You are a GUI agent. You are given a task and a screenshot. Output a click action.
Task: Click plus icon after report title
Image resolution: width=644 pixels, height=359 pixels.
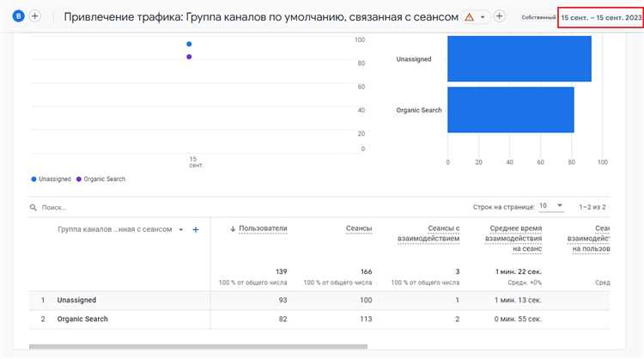point(499,16)
